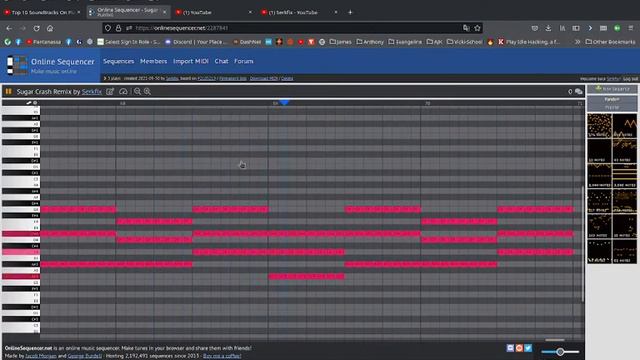Click the Permanent link
This screenshot has height=360, width=640.
pos(233,78)
